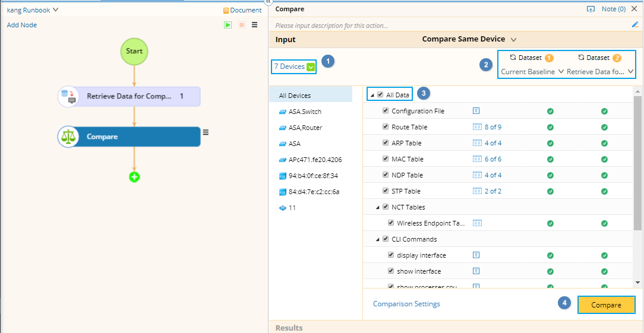This screenshot has width=644, height=333.
Task: Toggle the ARP Table checkbox
Action: click(386, 143)
